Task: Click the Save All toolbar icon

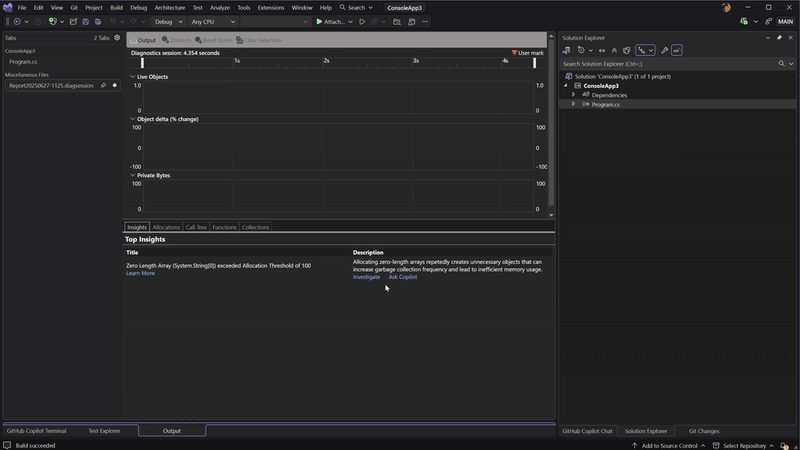Action: [97, 21]
